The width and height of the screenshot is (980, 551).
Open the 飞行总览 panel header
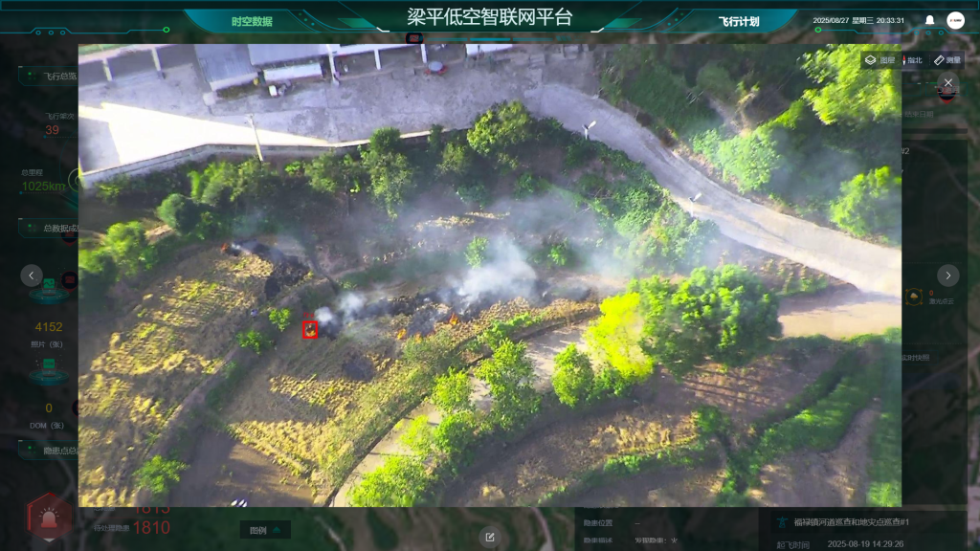[x=57, y=76]
